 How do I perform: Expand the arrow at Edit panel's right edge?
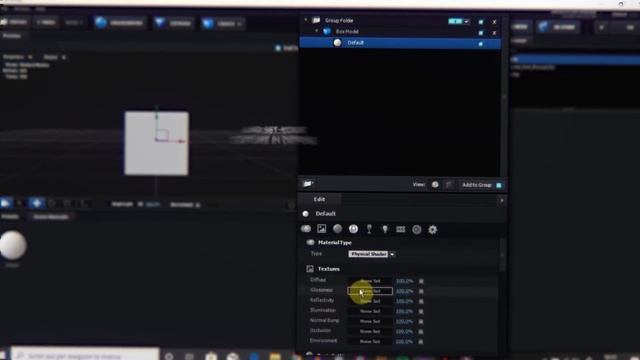pyautogui.click(x=502, y=200)
